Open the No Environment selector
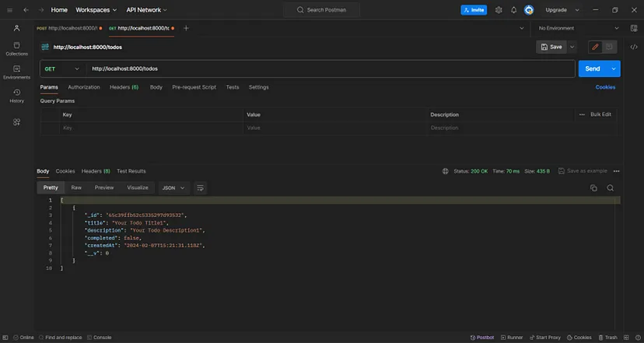The height and width of the screenshot is (343, 644). 579,28
